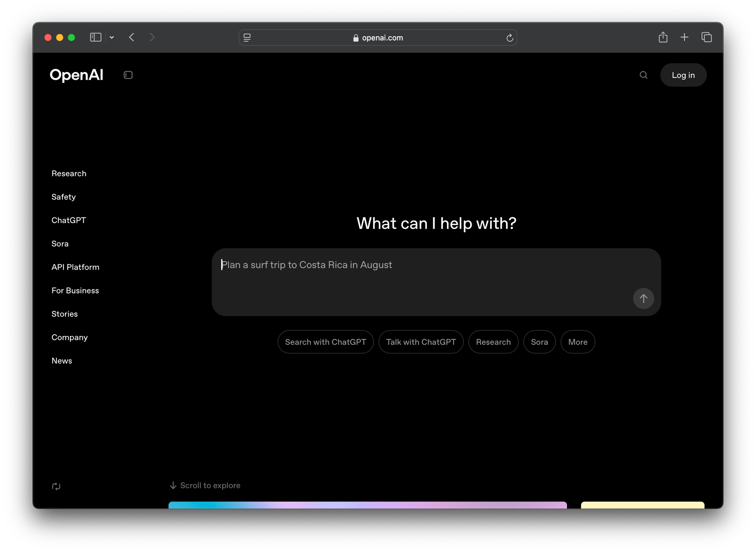Viewport: 756px width, 552px height.
Task: Click the Log in button
Action: (x=683, y=75)
